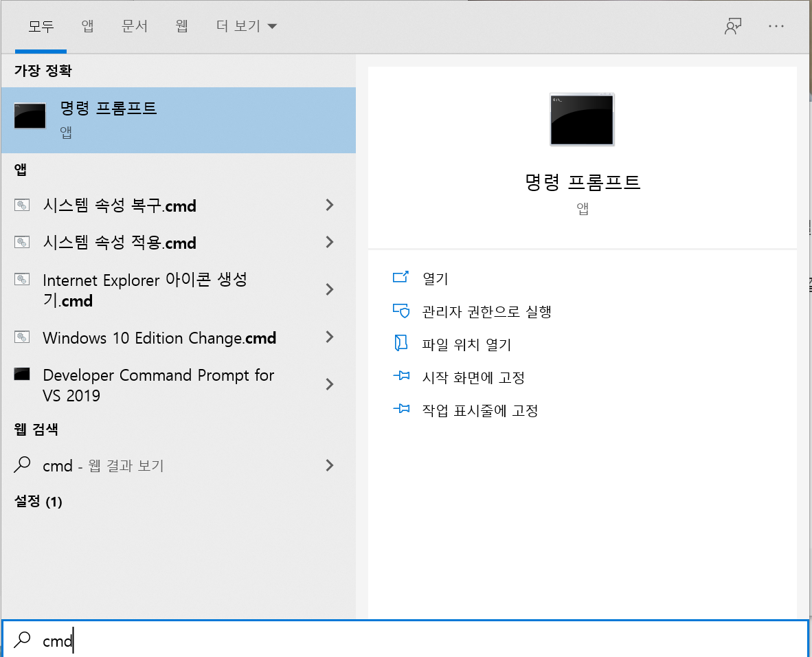Click the shield icon for 관리자 권한으로 실행
The height and width of the screenshot is (657, 812).
(401, 311)
